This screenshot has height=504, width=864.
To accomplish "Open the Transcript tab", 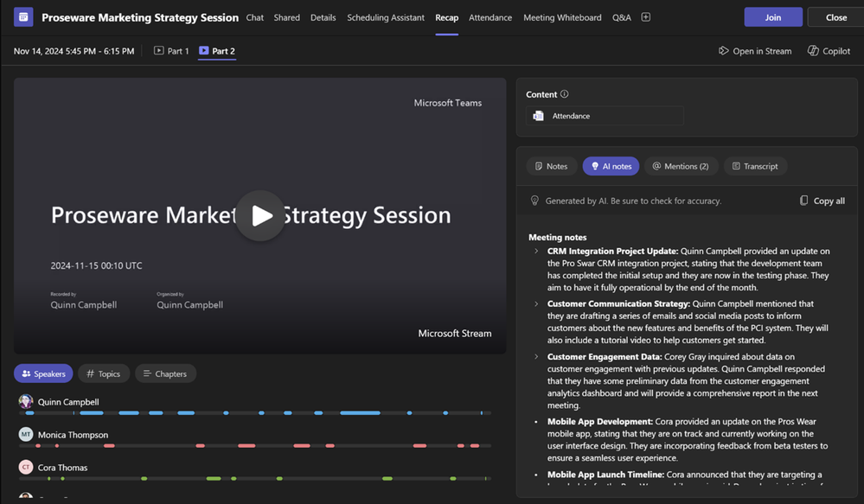I will 755,166.
